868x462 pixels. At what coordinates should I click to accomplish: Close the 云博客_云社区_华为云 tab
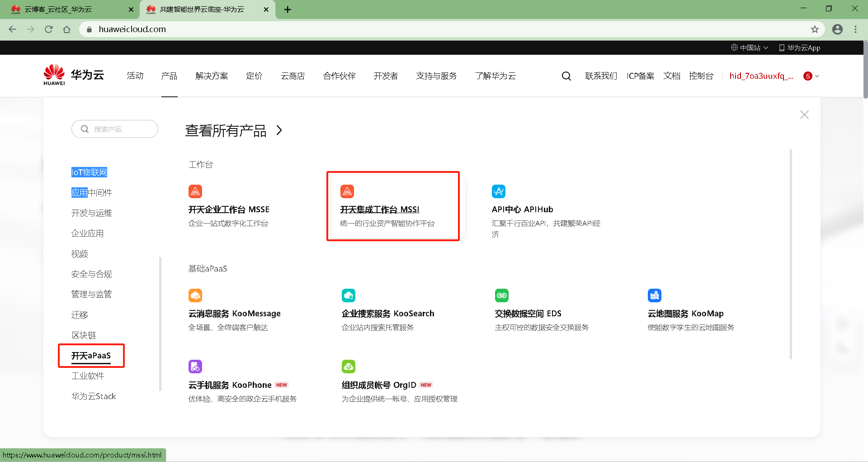pos(131,10)
